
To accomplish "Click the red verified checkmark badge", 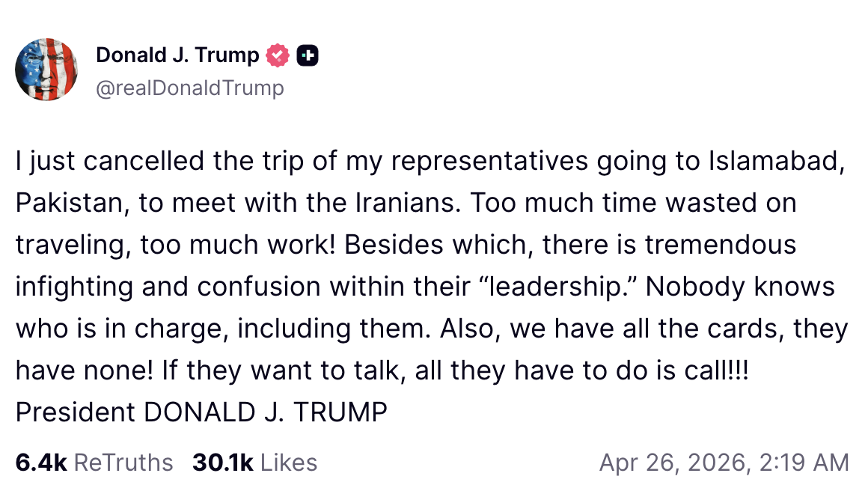I will [x=278, y=55].
